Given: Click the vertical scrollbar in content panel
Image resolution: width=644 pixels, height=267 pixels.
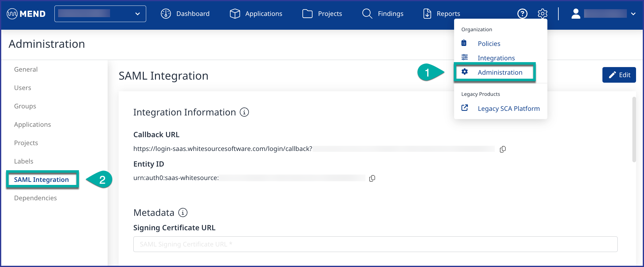Looking at the screenshot, I should 634,129.
